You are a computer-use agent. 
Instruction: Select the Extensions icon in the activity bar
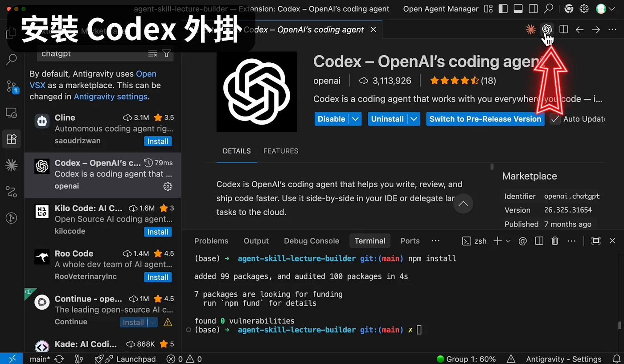pyautogui.click(x=12, y=139)
